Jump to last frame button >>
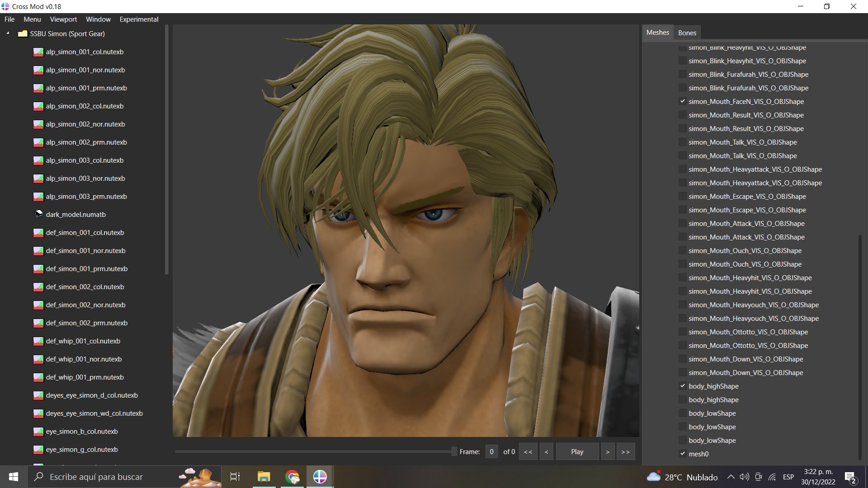The image size is (868, 488). (x=625, y=452)
